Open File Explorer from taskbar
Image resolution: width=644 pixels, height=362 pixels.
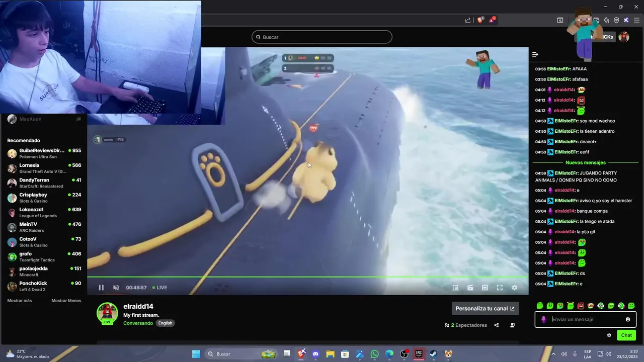330,354
